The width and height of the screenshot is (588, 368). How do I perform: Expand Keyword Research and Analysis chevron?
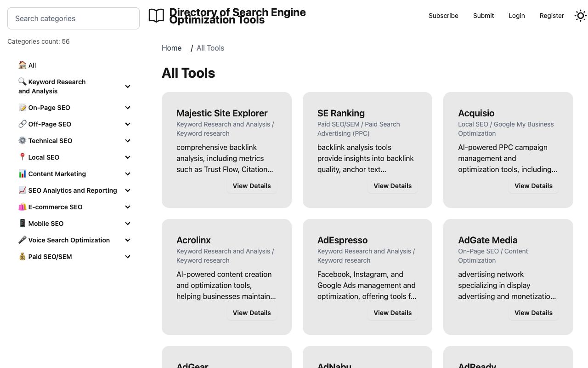pos(128,86)
